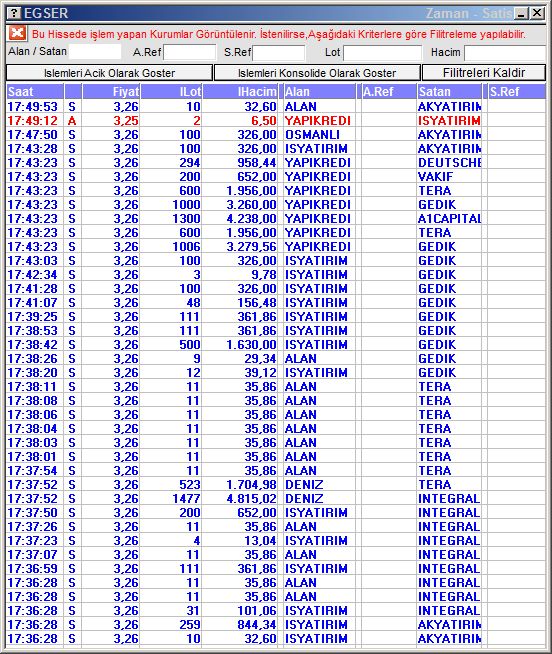Close the EGSER window

[537, 13]
